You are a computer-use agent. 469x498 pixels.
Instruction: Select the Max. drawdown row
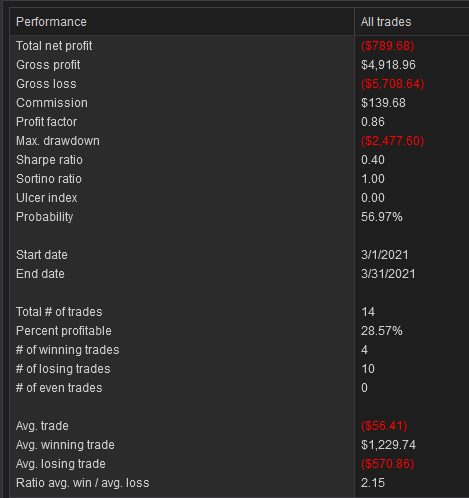pyautogui.click(x=239, y=141)
